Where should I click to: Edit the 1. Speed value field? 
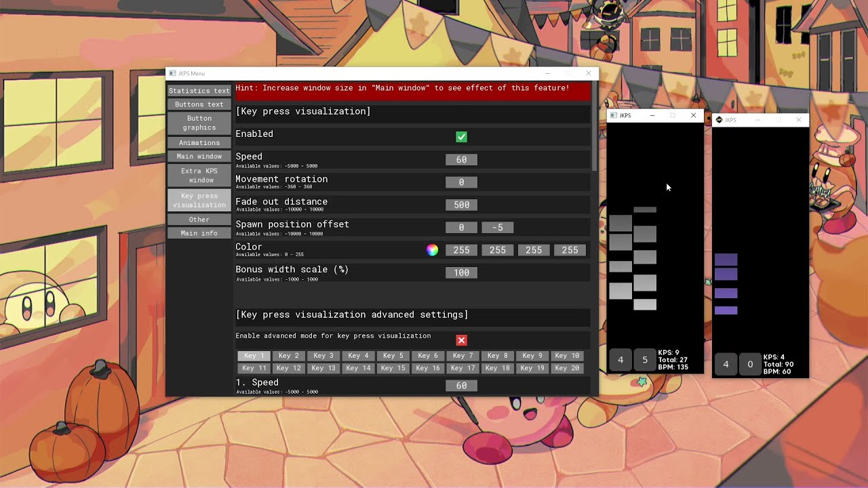coord(461,386)
